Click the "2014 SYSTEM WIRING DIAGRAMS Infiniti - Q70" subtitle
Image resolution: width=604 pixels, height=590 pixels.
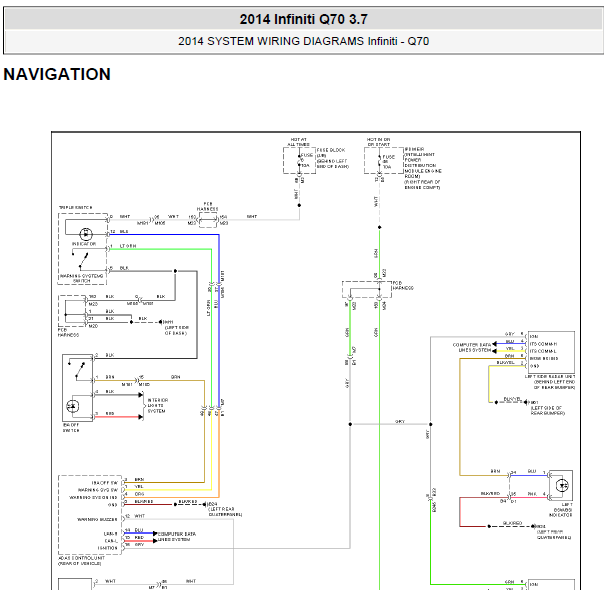304,41
